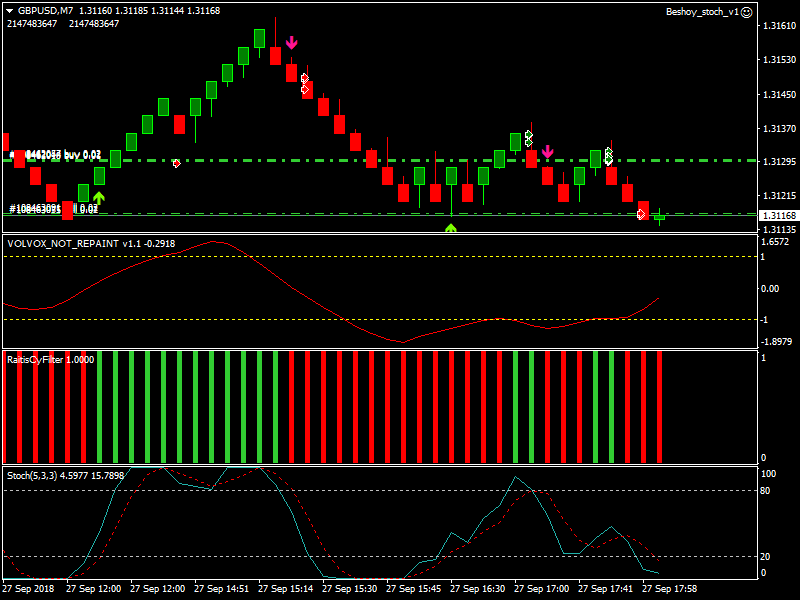Click the white arrow marker near 1.31370 level
Screen dimensions: 800x600
528,137
